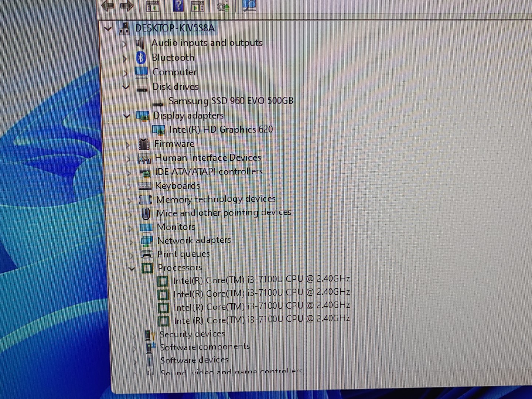Click Scan for hardware changes icon
532x399 pixels.
click(249, 6)
